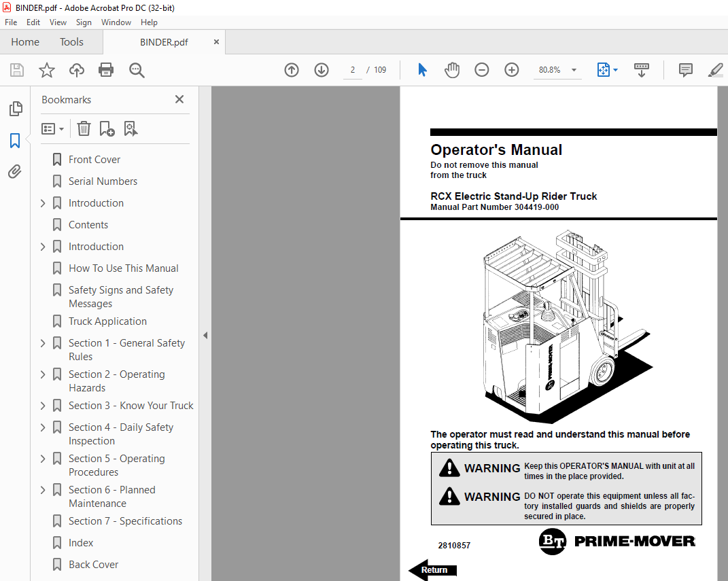Print the document with printer icon

tap(106, 70)
